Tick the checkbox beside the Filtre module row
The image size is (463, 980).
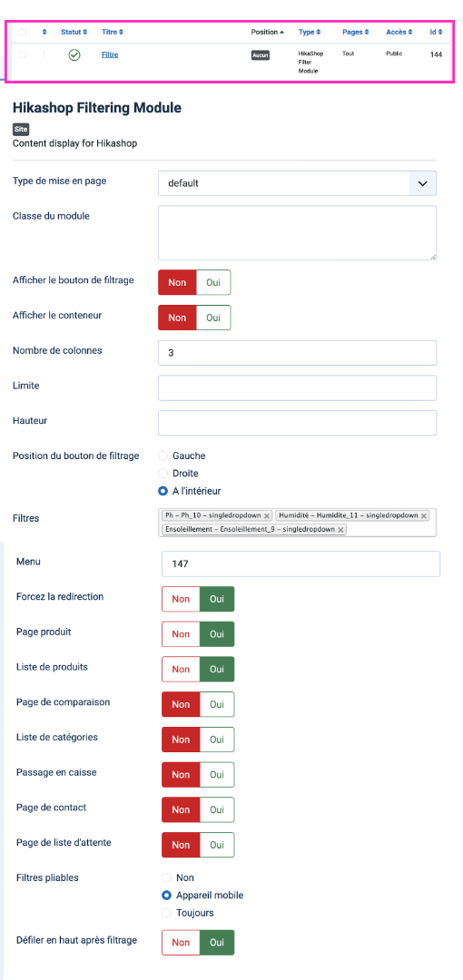coord(23,55)
